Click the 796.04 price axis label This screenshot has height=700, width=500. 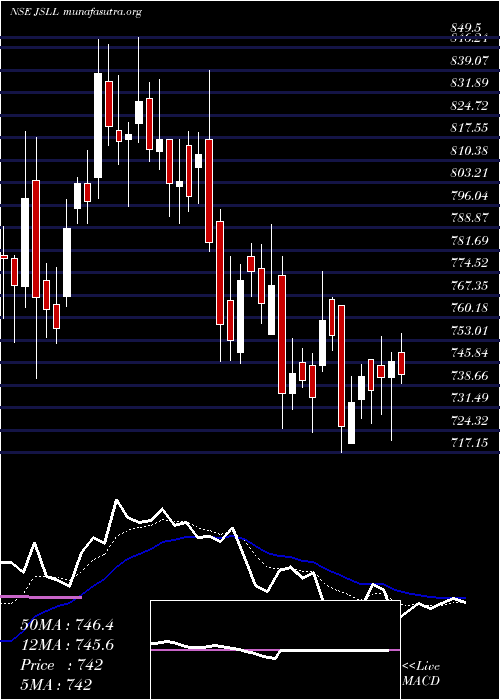469,196
